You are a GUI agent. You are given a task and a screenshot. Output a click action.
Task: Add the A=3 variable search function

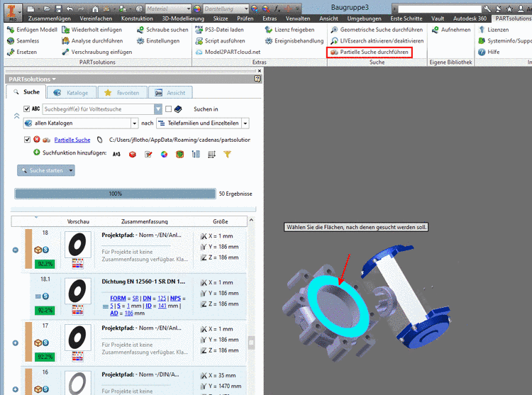[116, 155]
